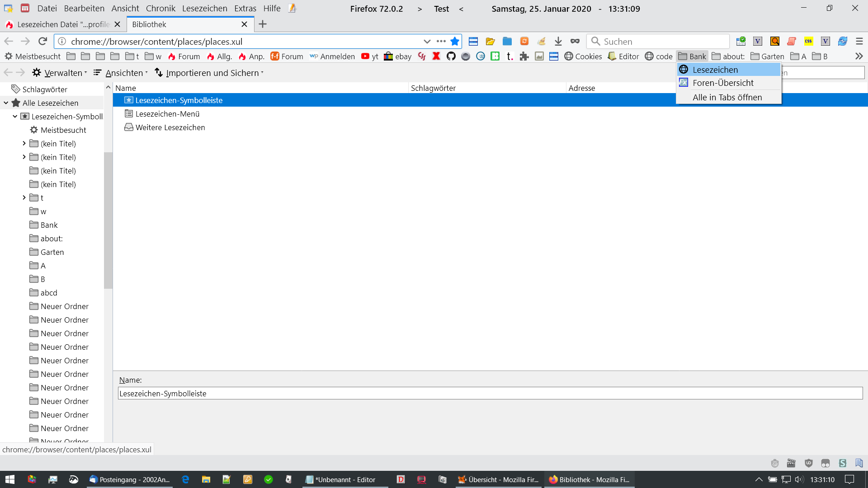Choose Alle in Tabs öffnen
The height and width of the screenshot is (488, 868).
click(727, 97)
